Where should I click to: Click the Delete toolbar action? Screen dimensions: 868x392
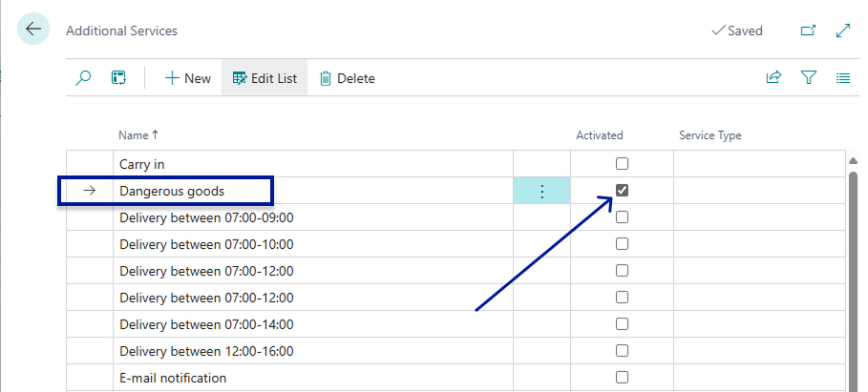(347, 78)
